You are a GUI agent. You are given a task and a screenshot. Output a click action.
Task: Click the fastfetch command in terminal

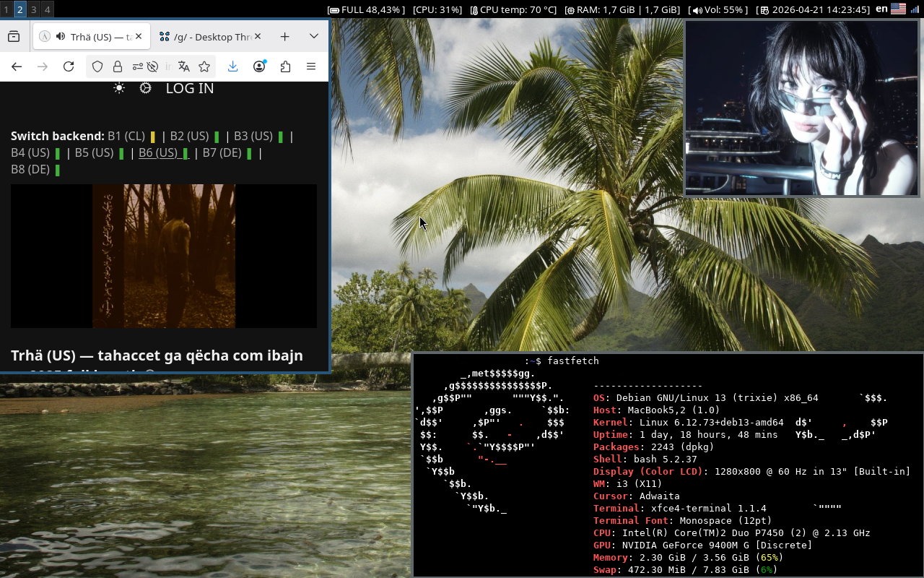pyautogui.click(x=573, y=361)
